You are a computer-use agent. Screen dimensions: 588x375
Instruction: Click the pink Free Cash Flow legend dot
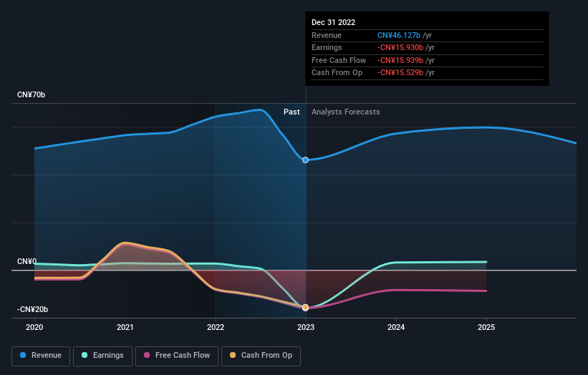[x=147, y=355]
